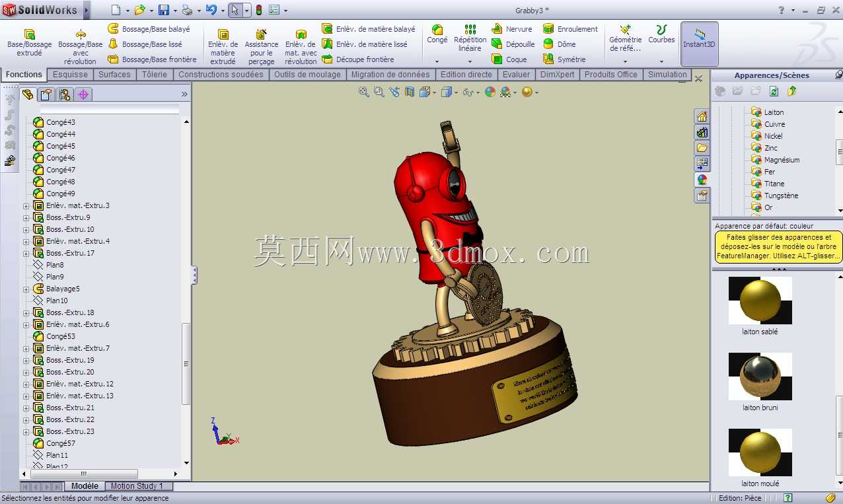843x504 pixels.
Task: Pick the laiton moulé appearance swatch
Action: coord(760,452)
